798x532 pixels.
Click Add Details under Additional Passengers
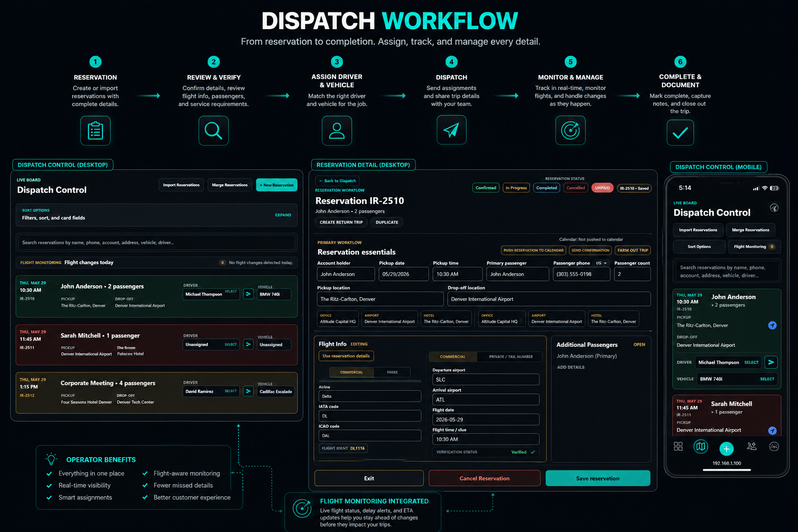tap(570, 367)
